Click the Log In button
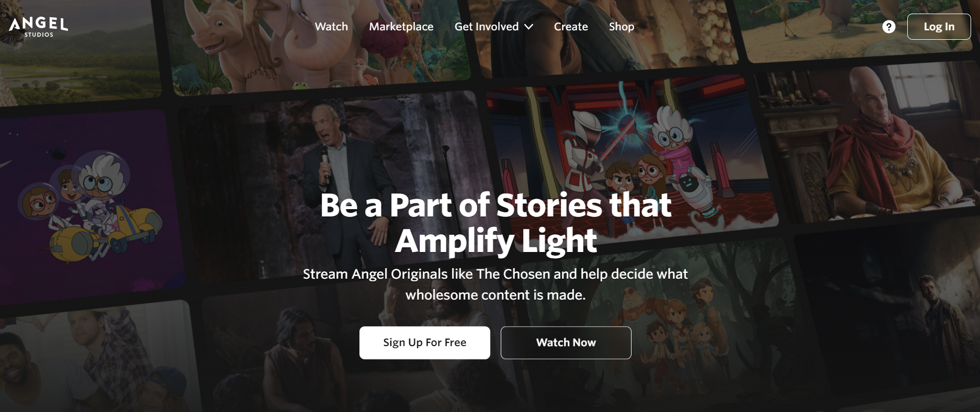Screen dimensions: 980x412 coord(939,27)
